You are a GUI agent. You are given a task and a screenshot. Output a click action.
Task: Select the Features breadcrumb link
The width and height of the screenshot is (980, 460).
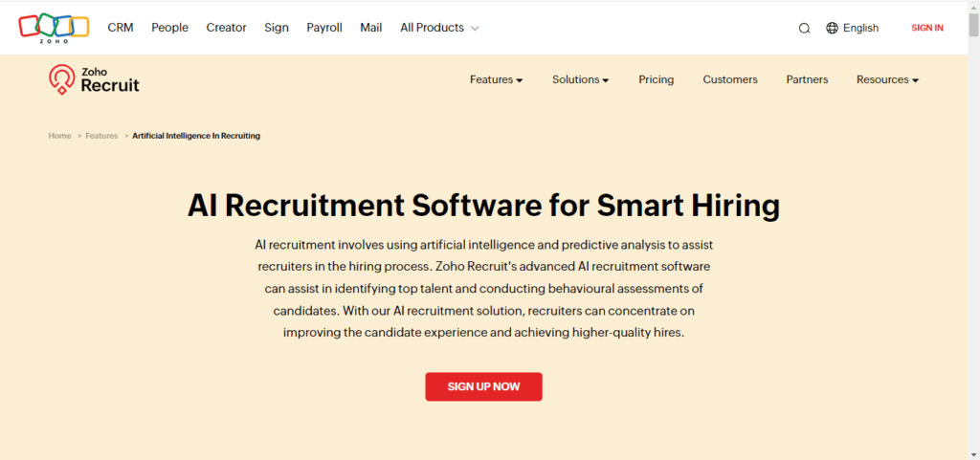pyautogui.click(x=101, y=136)
